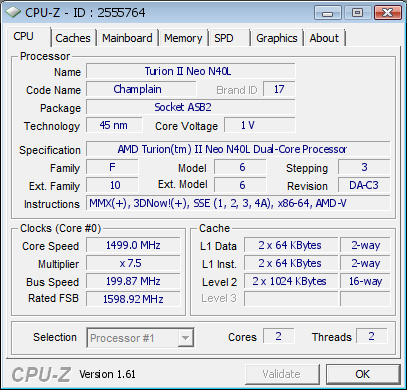This screenshot has width=407, height=390.
Task: Click the Bus Speed value '199.87 MHz'
Action: tap(133, 281)
